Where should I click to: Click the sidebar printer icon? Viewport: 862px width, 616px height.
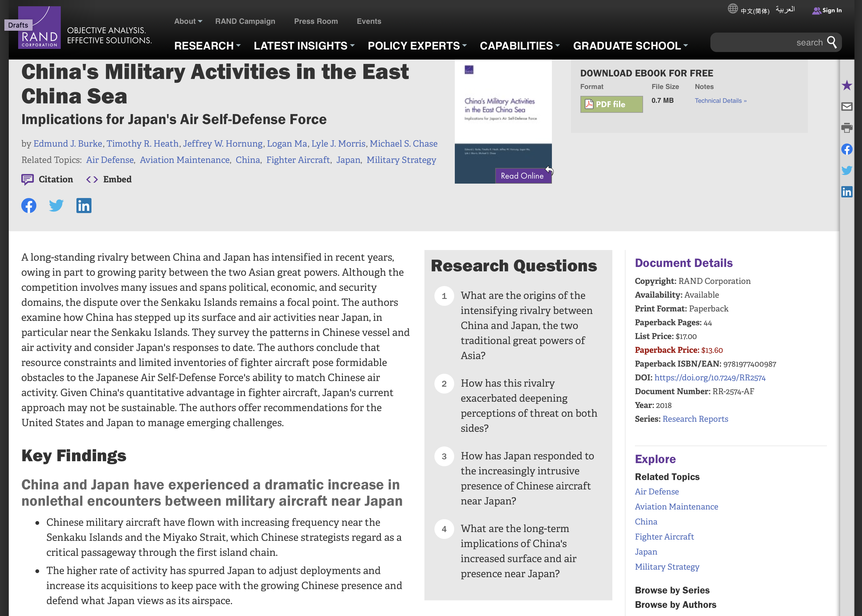tap(846, 128)
